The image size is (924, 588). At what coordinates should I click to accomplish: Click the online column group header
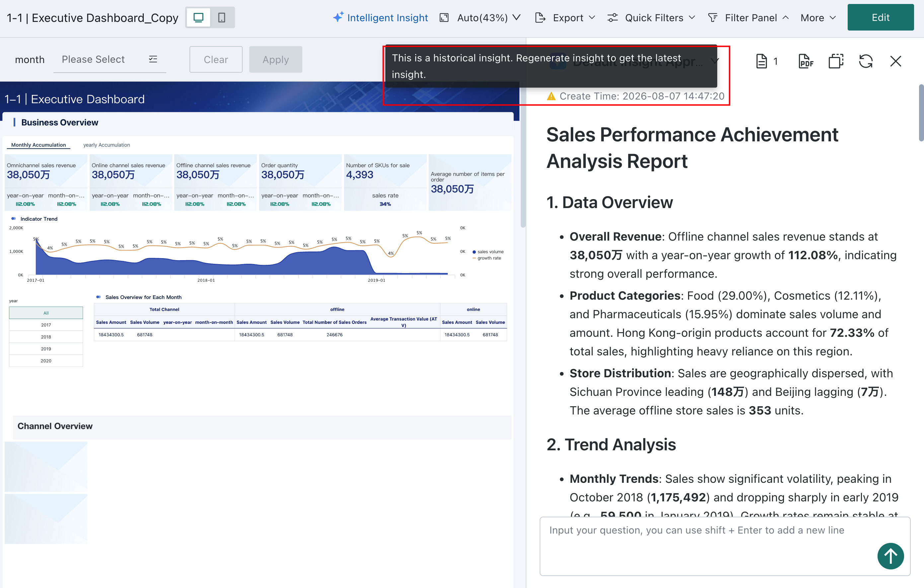(474, 310)
